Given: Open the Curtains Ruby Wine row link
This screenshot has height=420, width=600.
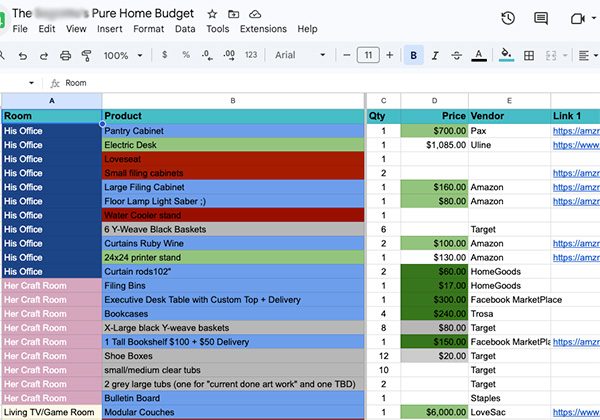Looking at the screenshot, I should pos(576,244).
